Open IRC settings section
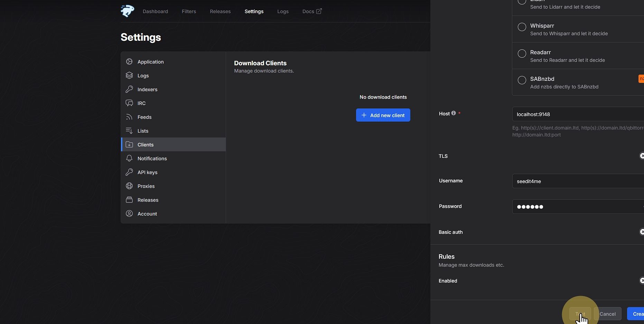644x324 pixels. (x=174, y=103)
